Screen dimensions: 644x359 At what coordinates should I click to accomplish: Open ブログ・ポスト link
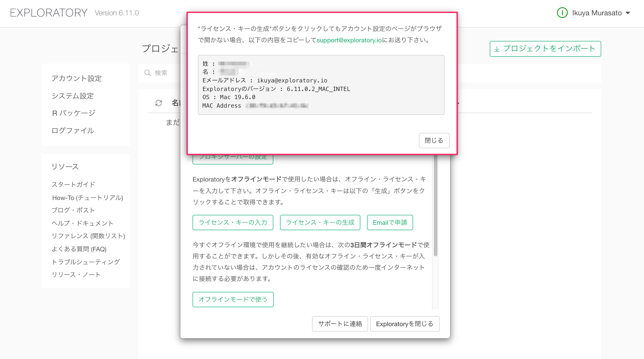(x=73, y=210)
